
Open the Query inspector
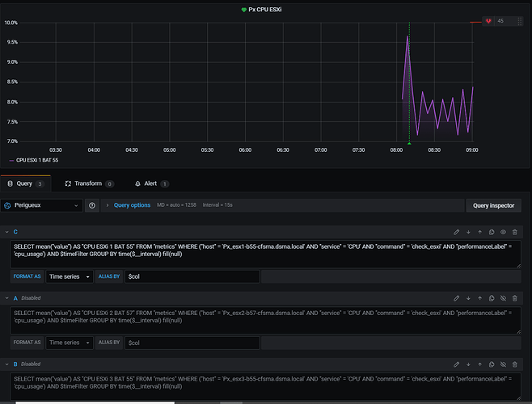point(494,205)
